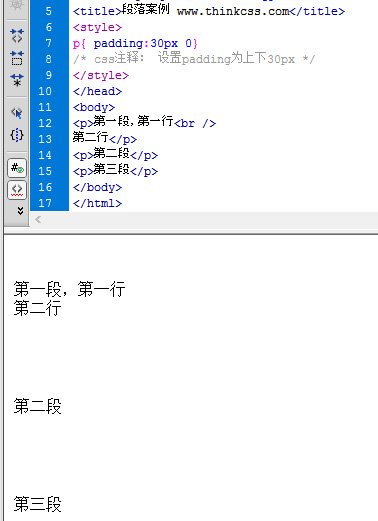Click line number 9 in gutter
Screen dimensions: 378x521
[x=49, y=75]
